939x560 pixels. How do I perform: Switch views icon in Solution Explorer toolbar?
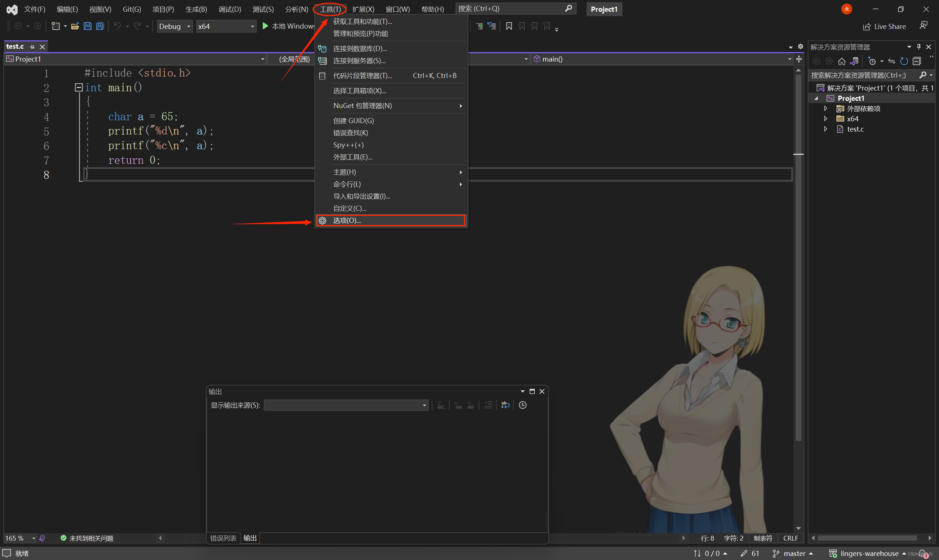854,61
